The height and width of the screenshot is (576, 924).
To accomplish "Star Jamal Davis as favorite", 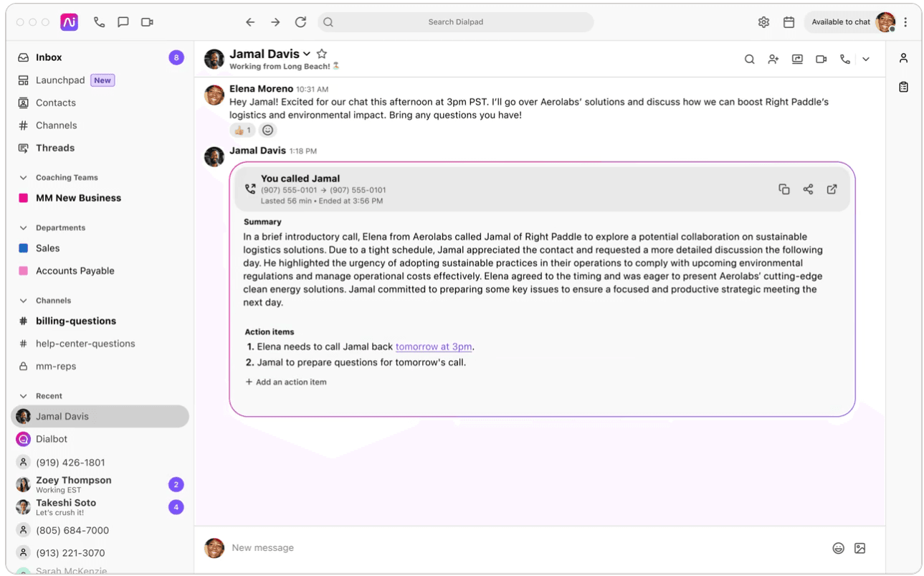I will click(322, 54).
